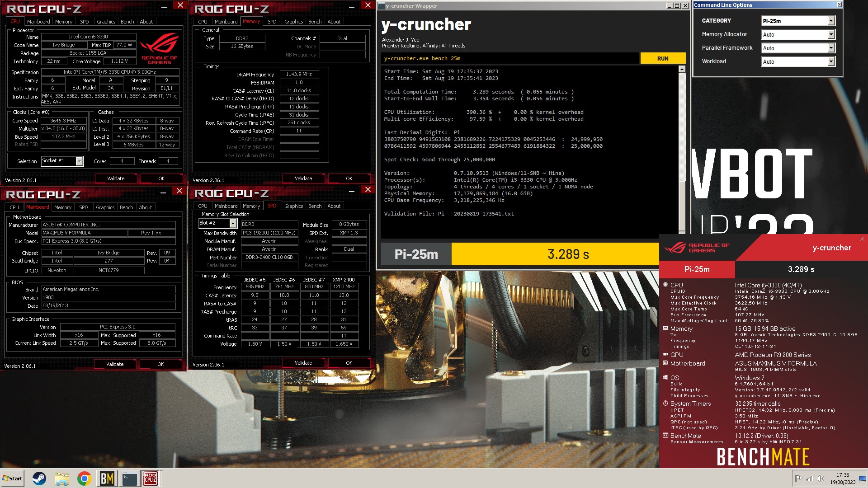
Task: Open Memory tab in SPD window
Action: click(251, 206)
